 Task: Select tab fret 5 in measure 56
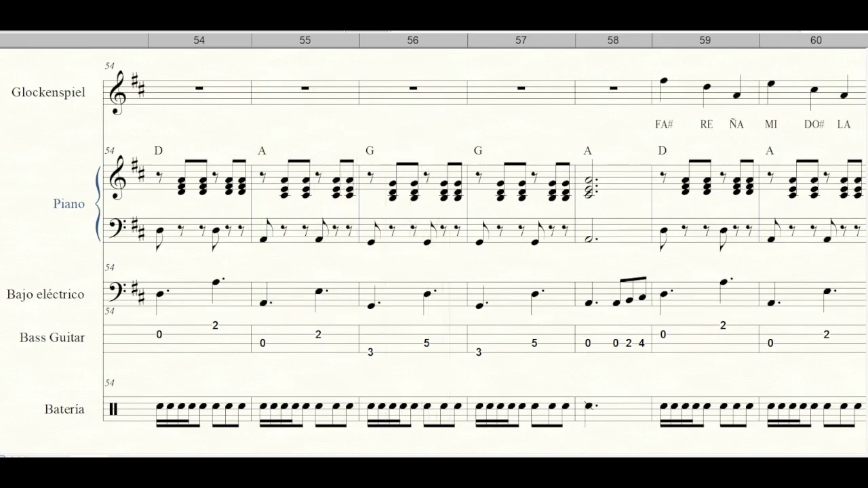[427, 343]
